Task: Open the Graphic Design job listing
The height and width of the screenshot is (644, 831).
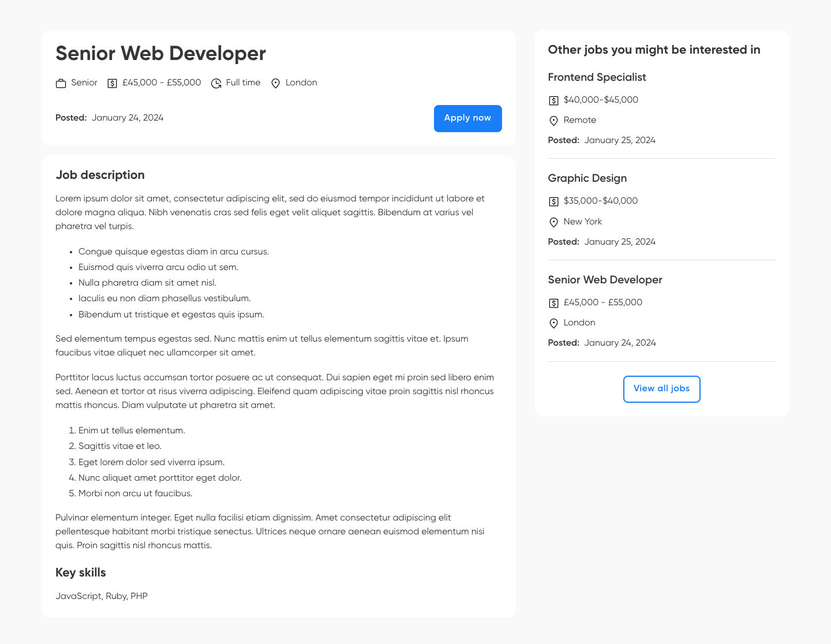Action: (587, 178)
